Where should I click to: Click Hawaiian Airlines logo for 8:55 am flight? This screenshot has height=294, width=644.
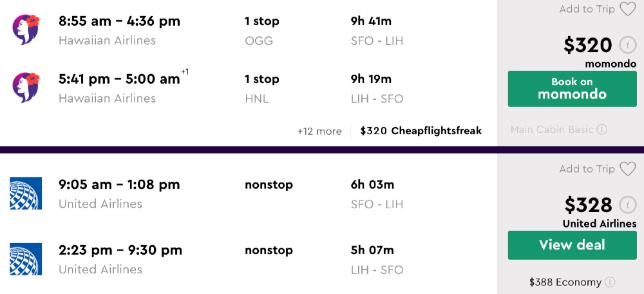point(26,30)
